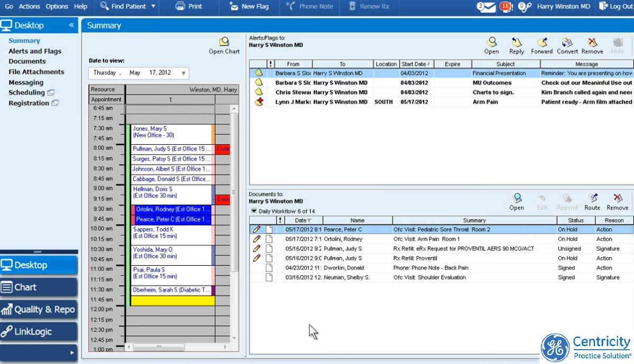Sort alerts by Subject column
This screenshot has width=634, height=364.
pyautogui.click(x=505, y=64)
